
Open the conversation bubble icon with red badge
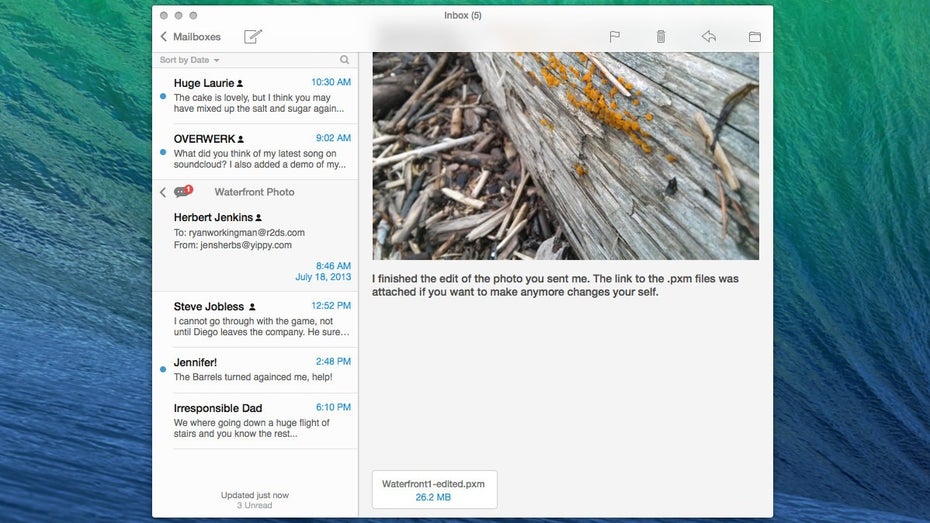click(x=181, y=192)
